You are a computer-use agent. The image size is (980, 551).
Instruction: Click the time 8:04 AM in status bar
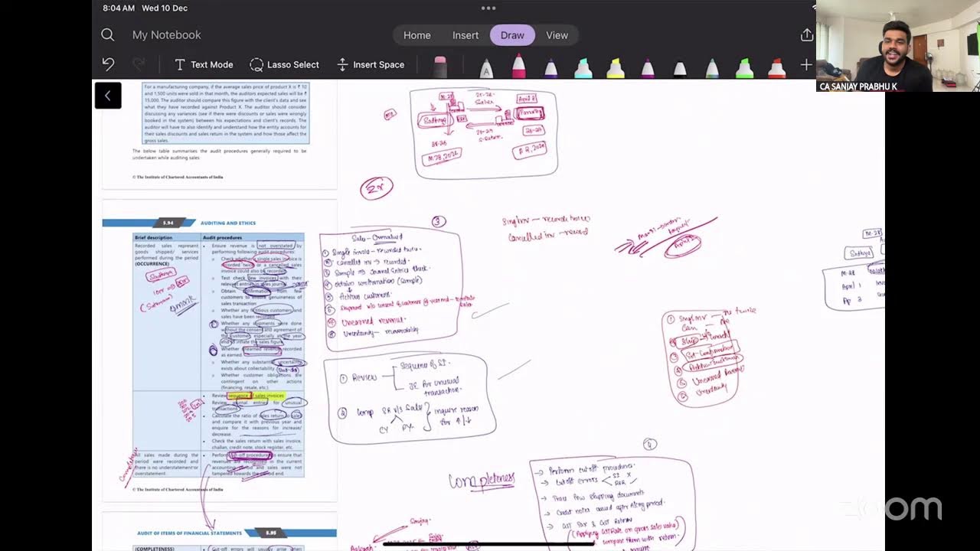click(x=120, y=8)
